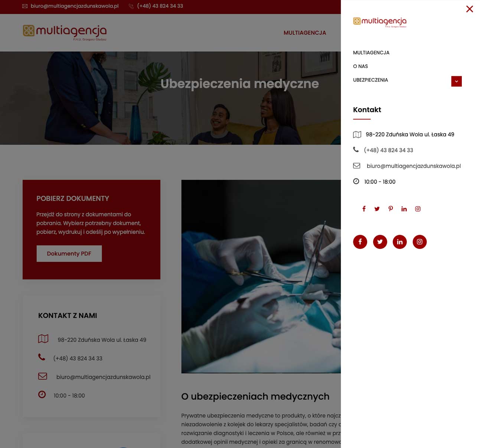Image resolution: width=480 pixels, height=448 pixels.
Task: Click the surgery image thumbnail
Action: [261, 276]
